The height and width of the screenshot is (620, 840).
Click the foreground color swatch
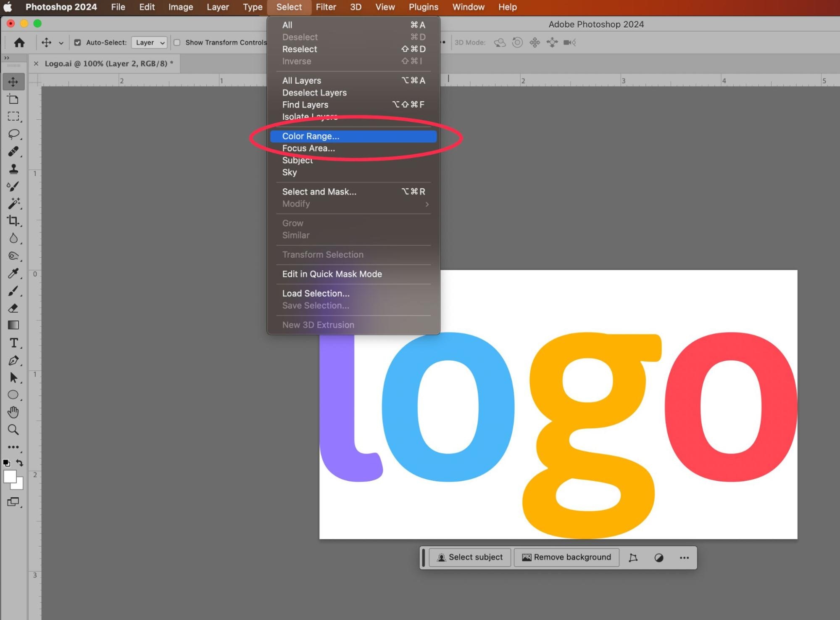coord(9,477)
